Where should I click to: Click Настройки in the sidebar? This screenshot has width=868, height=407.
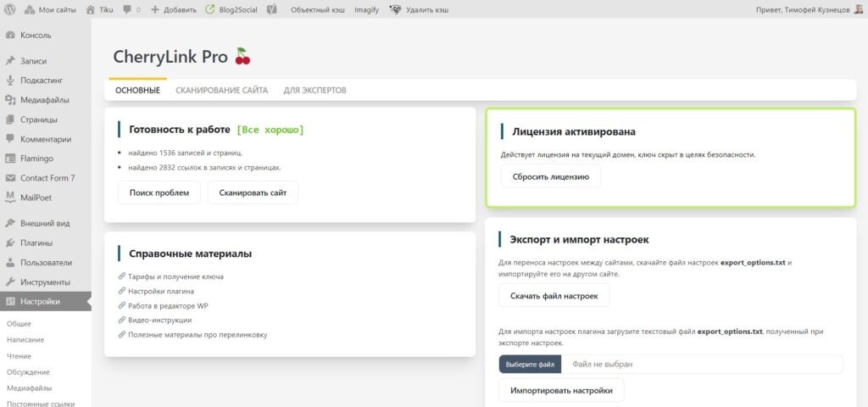(46, 301)
